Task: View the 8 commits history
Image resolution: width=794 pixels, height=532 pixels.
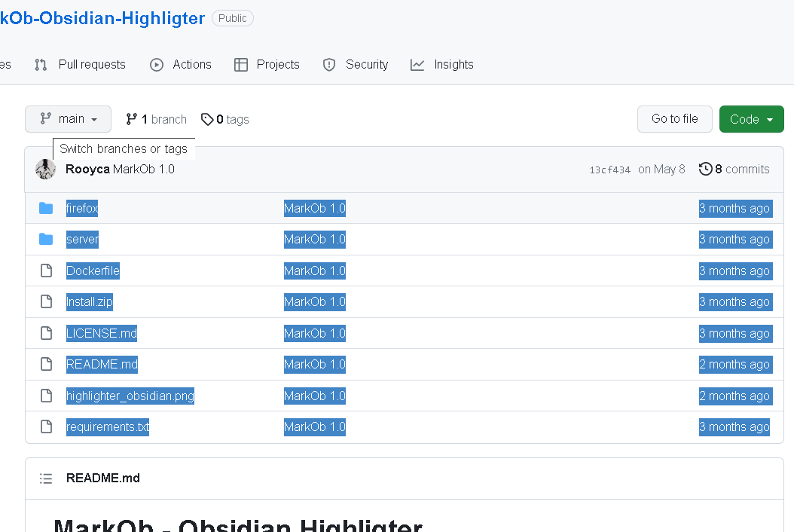Action: pyautogui.click(x=734, y=170)
